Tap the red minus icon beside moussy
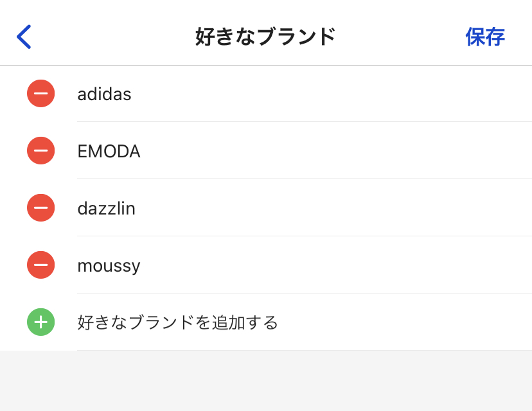The height and width of the screenshot is (411, 532). [40, 265]
